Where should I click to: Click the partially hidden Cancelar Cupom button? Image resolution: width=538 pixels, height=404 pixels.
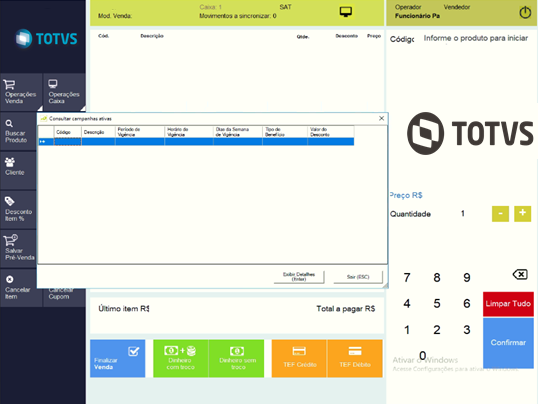64,297
